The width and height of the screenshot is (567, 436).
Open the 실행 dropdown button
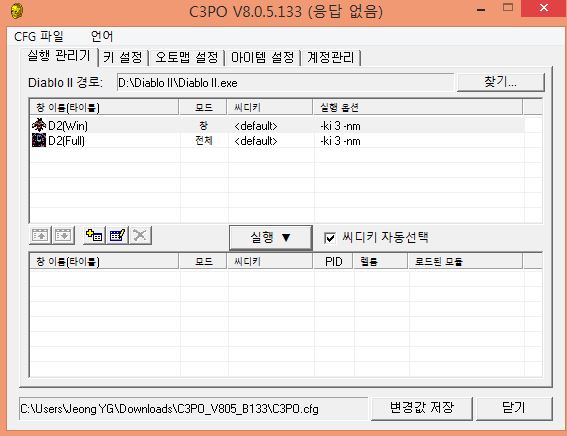coord(270,238)
